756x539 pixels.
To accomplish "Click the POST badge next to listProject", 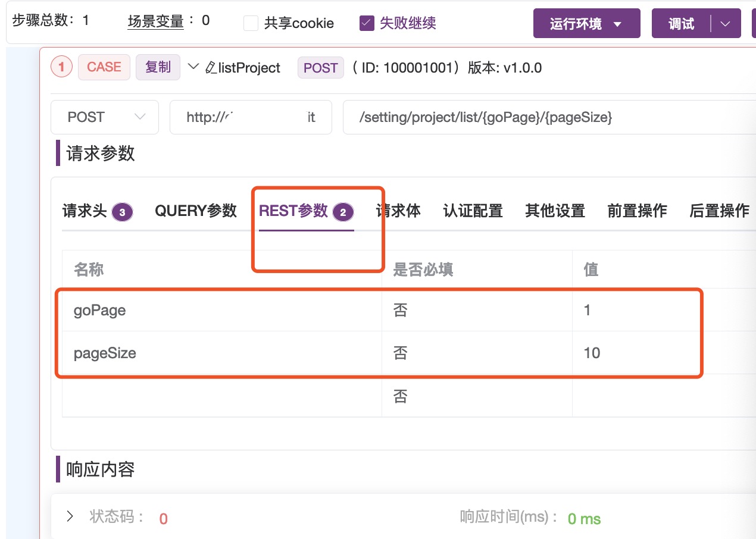I will coord(320,67).
